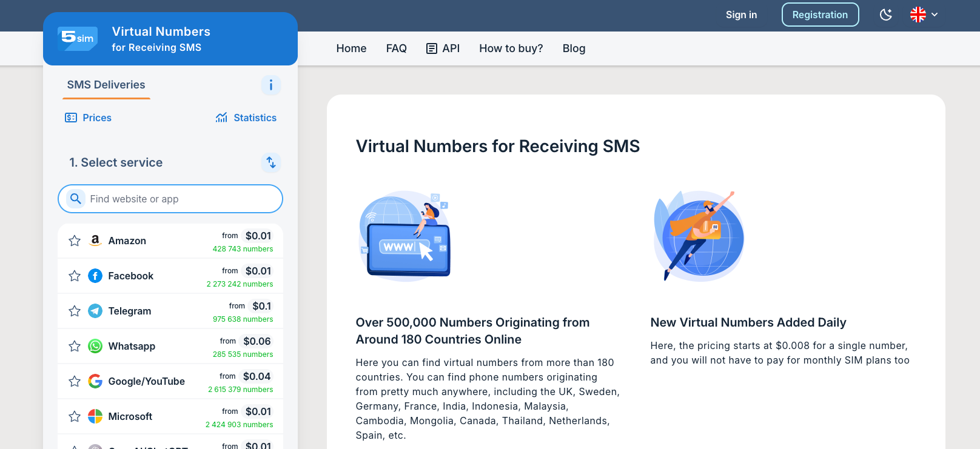Click the Google logo icon

(95, 381)
